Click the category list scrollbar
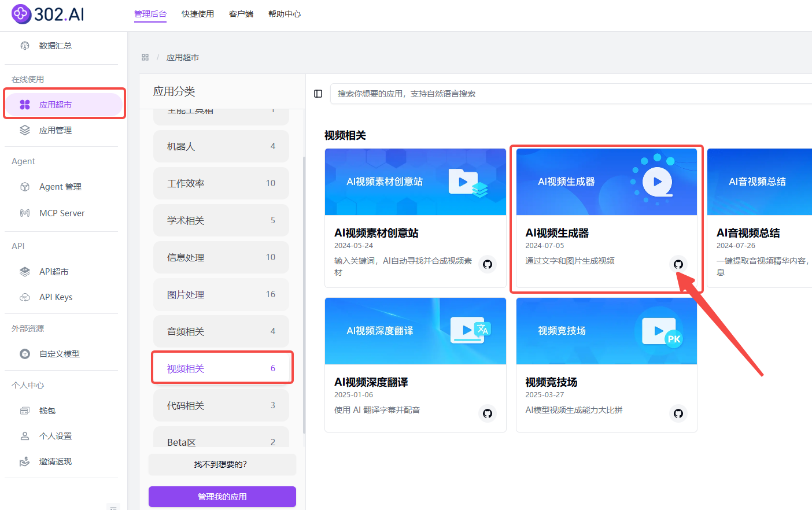This screenshot has width=812, height=510. point(304,295)
